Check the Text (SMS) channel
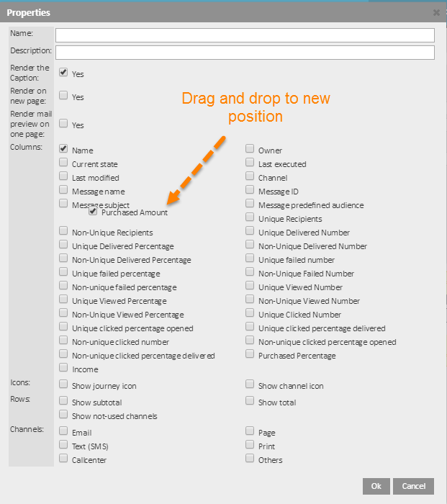This screenshot has height=504, width=447. (63, 446)
